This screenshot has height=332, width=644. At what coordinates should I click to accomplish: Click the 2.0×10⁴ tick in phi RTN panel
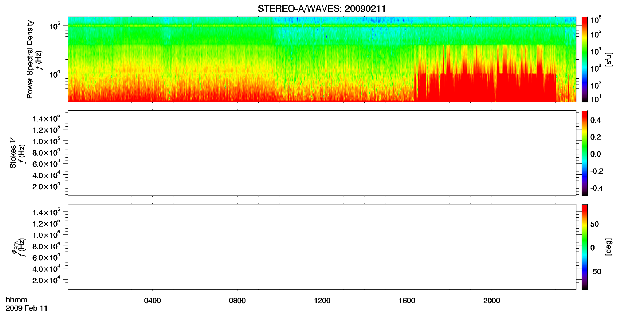[x=46, y=280]
